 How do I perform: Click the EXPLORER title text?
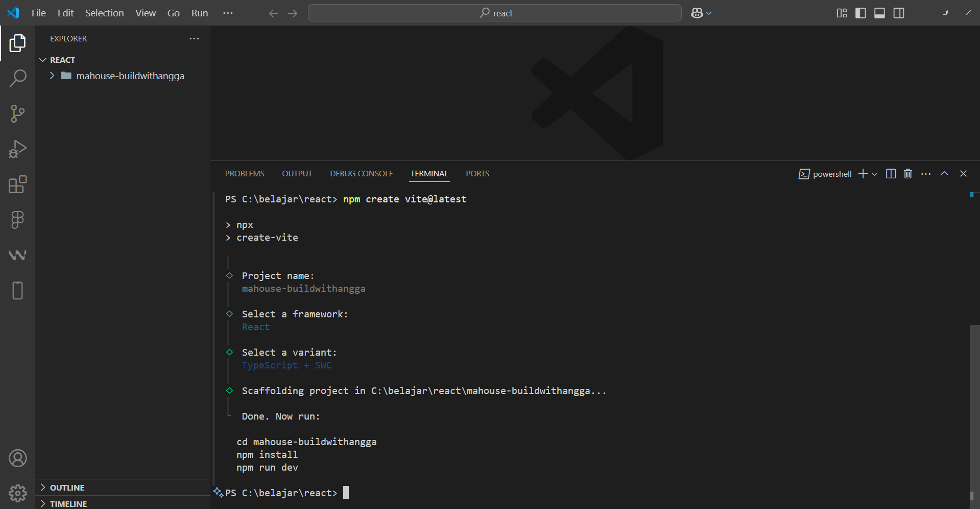(68, 39)
